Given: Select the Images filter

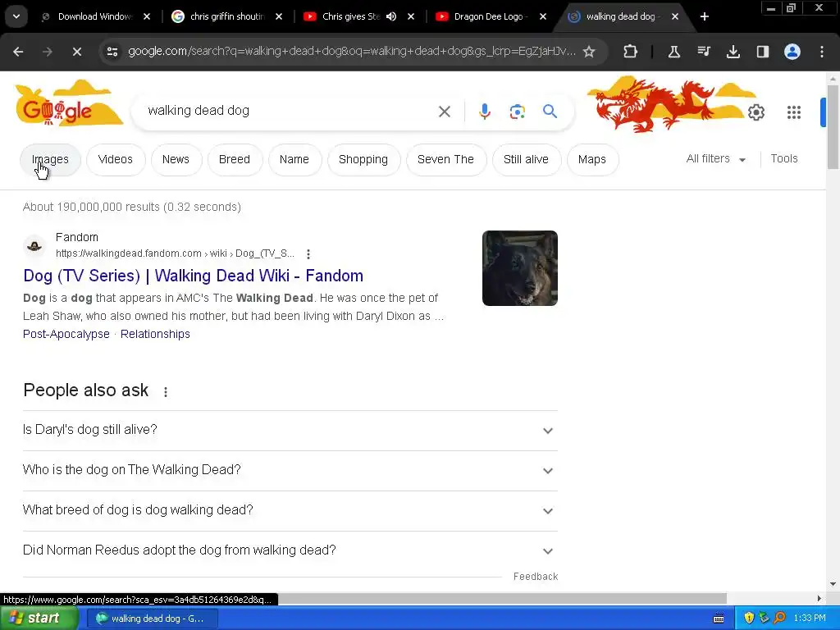Looking at the screenshot, I should pyautogui.click(x=50, y=160).
